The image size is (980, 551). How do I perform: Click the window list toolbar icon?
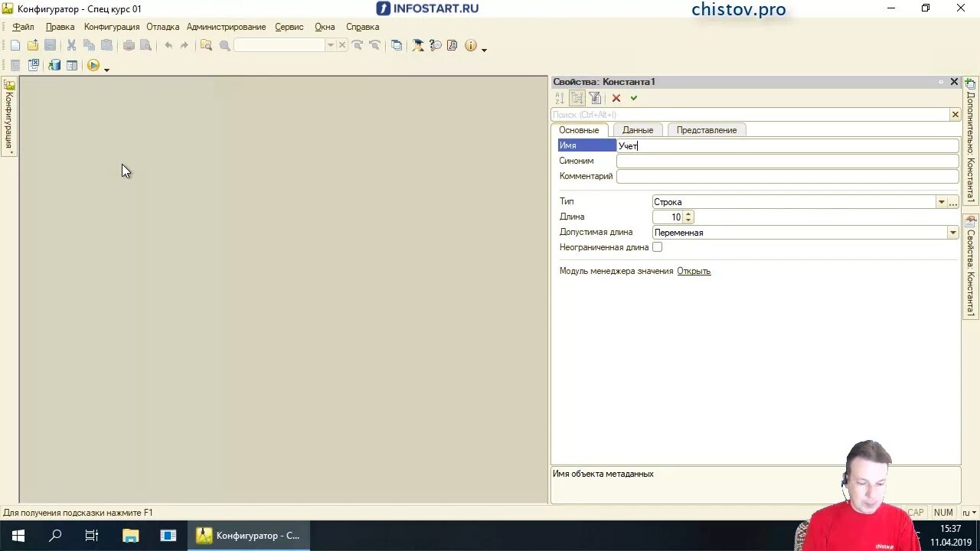(x=396, y=45)
